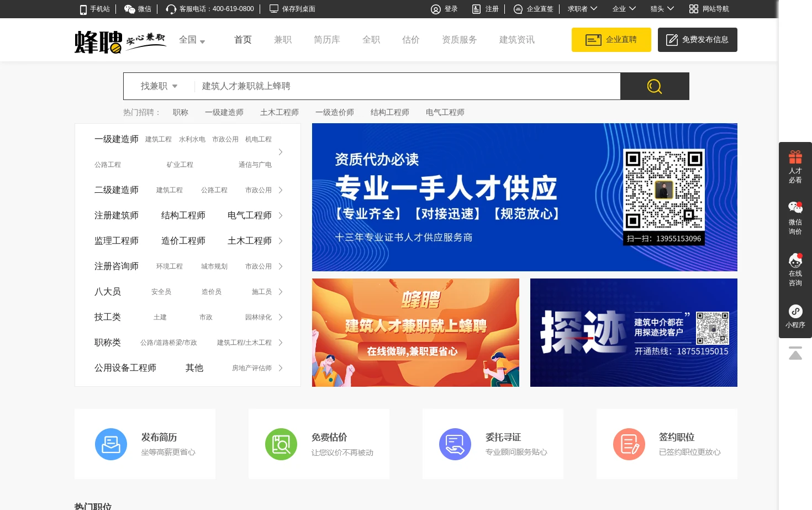
Task: Click the magnifier search button
Action: click(x=655, y=86)
